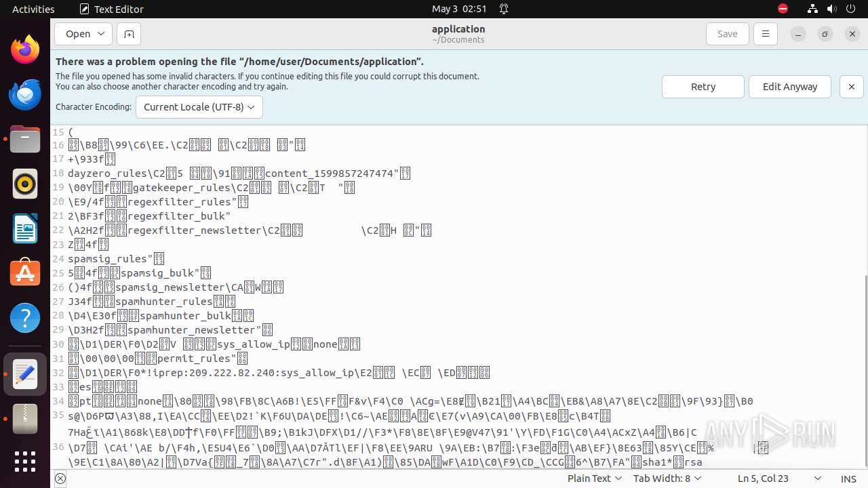Open the Tab Width: 8 selector
The height and width of the screenshot is (488, 868).
(x=667, y=479)
